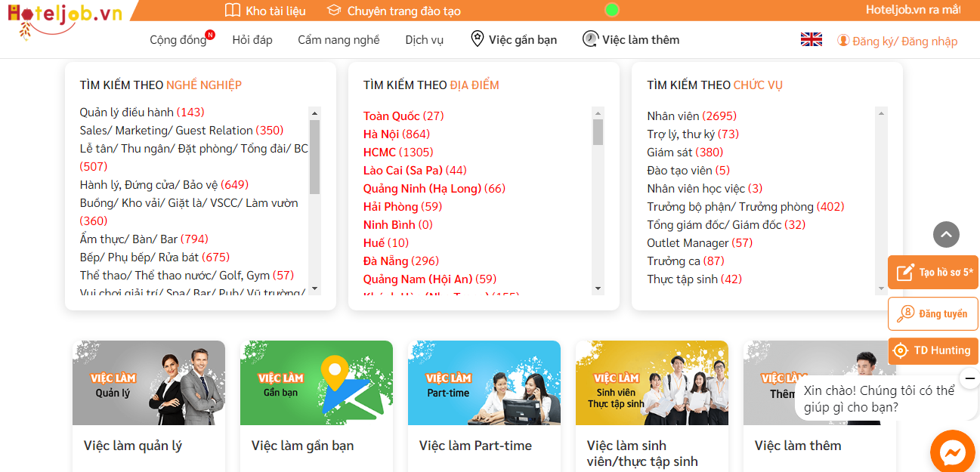Screen dimensions: 980x472
Task: Select Bếp/ Phụ bếp/ Rửa bát (675)
Action: point(154,257)
